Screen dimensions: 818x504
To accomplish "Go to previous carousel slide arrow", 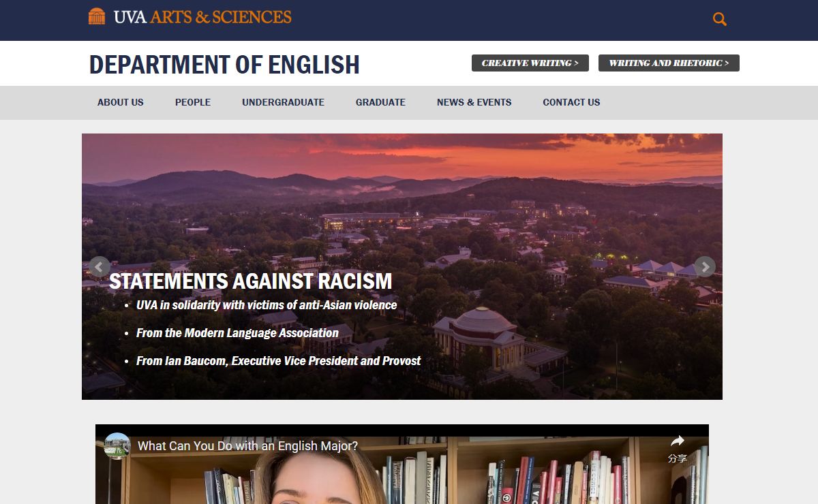I will [99, 266].
